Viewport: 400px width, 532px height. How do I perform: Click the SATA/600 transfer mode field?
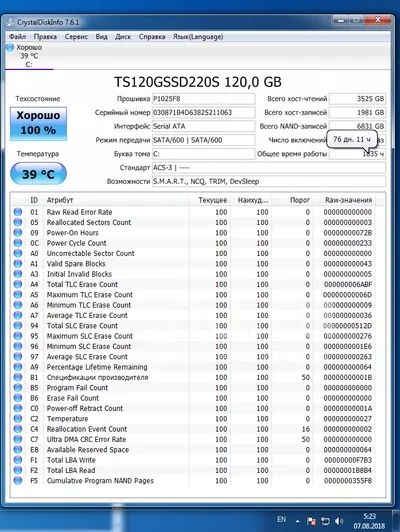point(203,140)
